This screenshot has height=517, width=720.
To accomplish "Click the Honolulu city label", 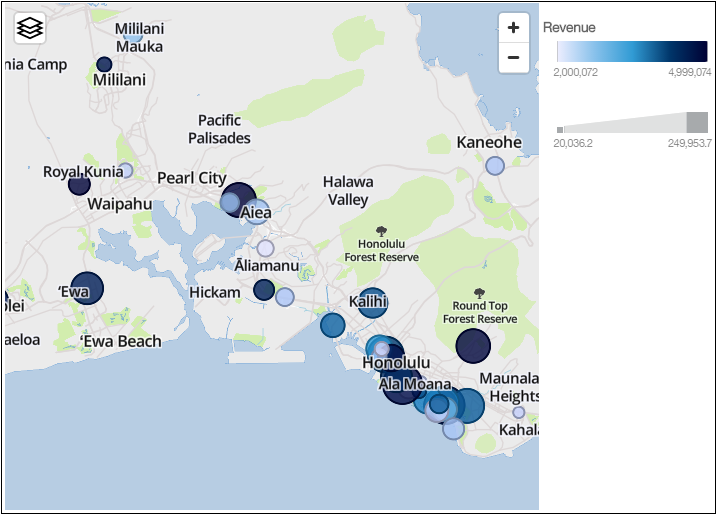I will pyautogui.click(x=396, y=362).
